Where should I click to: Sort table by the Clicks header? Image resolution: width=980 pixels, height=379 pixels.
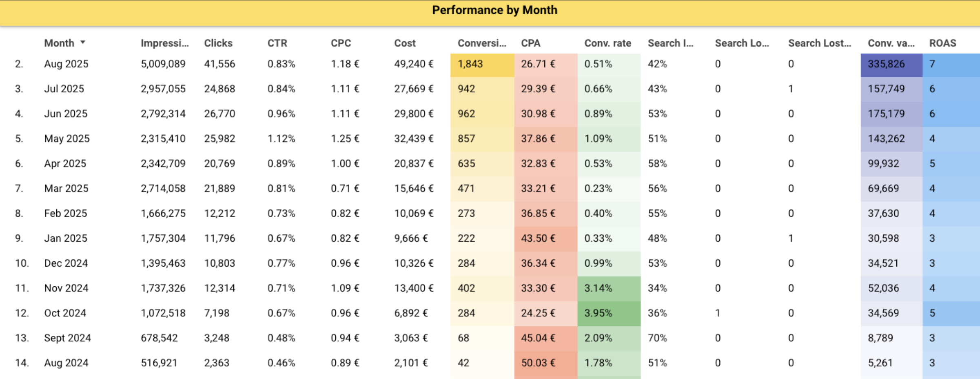218,43
